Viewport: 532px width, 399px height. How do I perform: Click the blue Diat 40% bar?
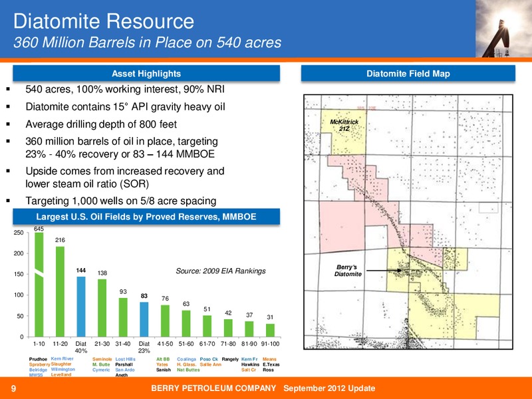tap(81, 307)
